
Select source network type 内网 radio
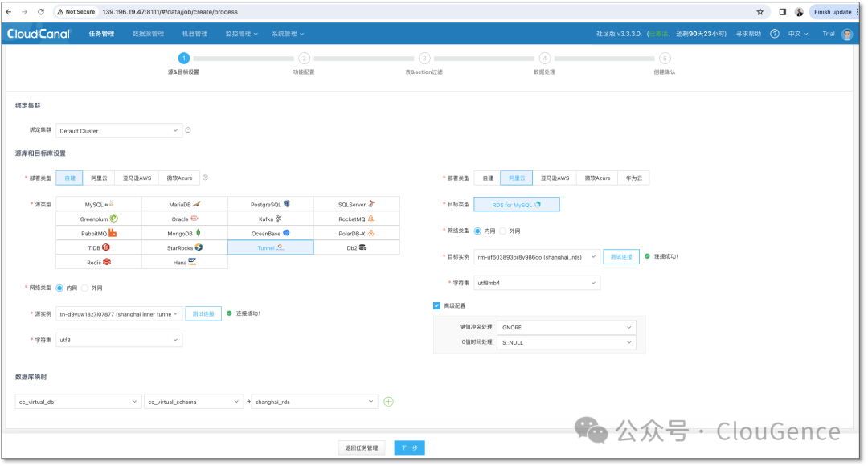pyautogui.click(x=59, y=288)
